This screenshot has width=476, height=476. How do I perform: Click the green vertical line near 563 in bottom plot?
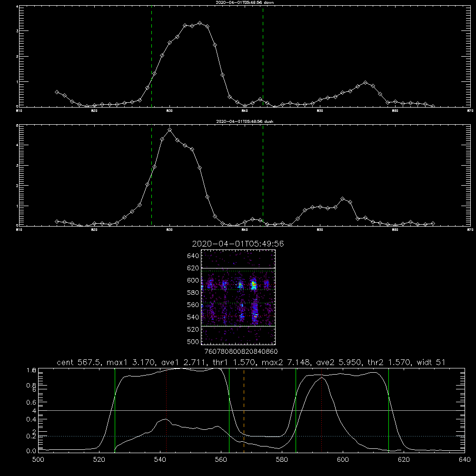229,410
